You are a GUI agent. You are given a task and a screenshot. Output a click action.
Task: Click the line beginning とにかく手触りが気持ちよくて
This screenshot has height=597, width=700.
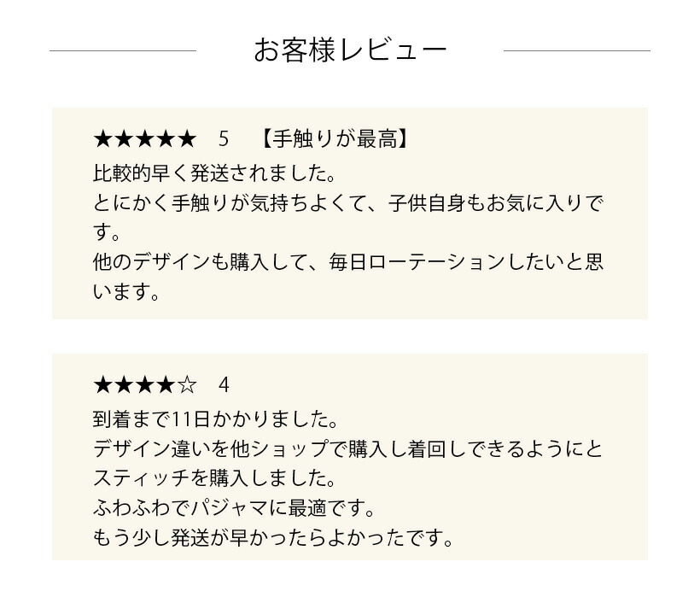click(347, 203)
